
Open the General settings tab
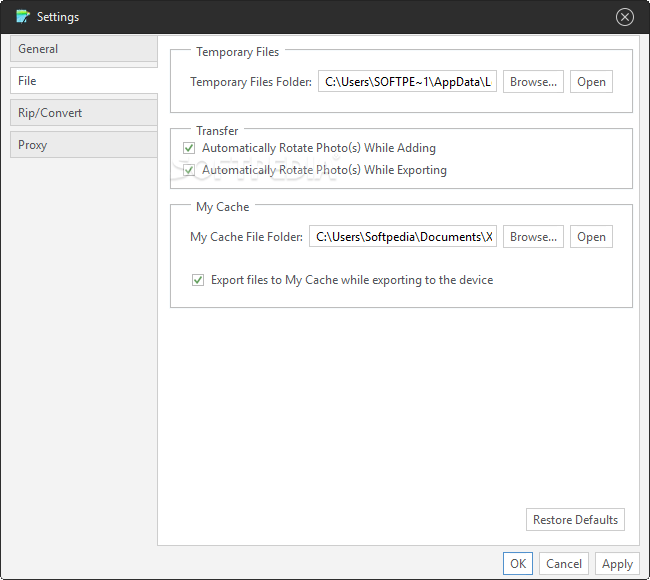coord(84,49)
